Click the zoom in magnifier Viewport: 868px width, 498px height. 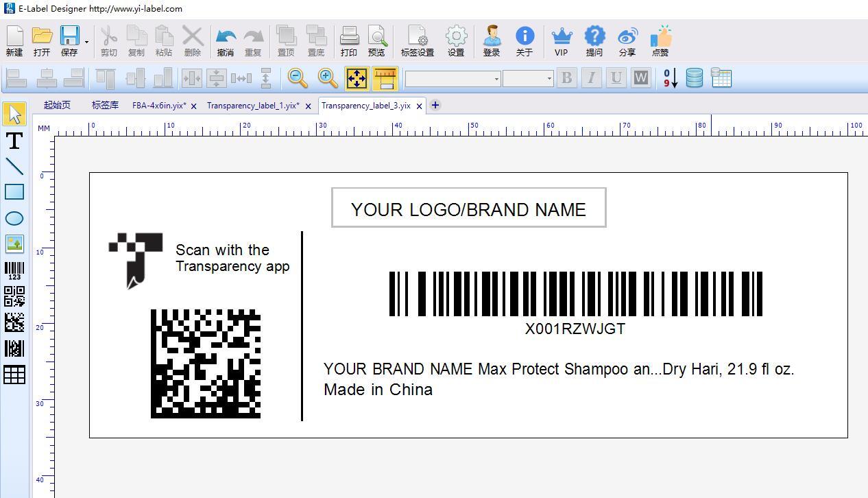[328, 78]
